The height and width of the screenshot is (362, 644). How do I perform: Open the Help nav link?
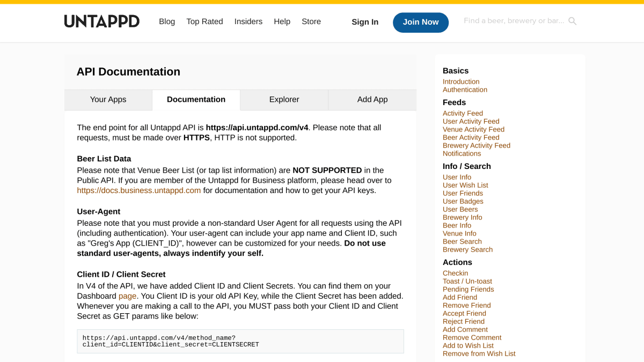coord(282,21)
